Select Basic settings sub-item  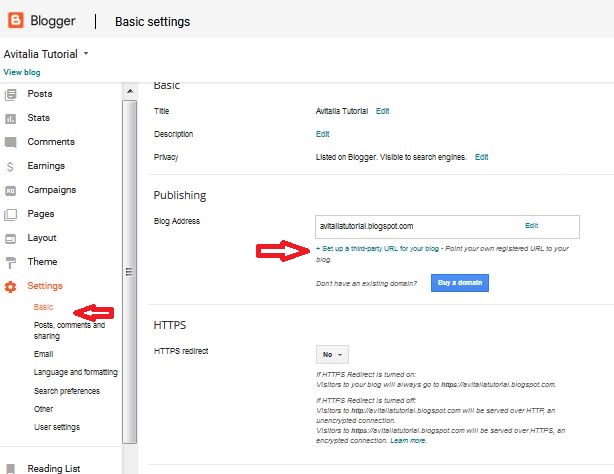coord(43,307)
